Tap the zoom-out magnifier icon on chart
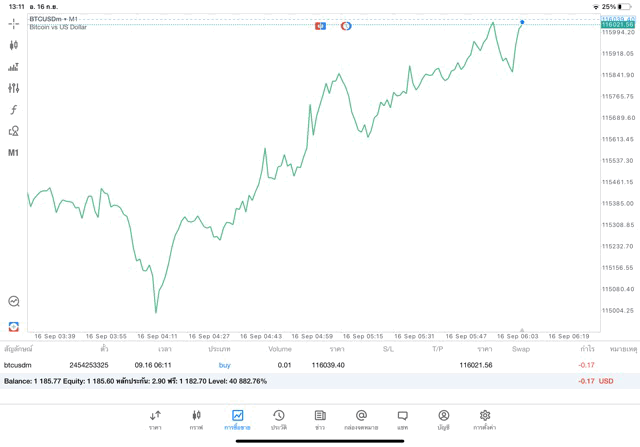 pyautogui.click(x=14, y=301)
